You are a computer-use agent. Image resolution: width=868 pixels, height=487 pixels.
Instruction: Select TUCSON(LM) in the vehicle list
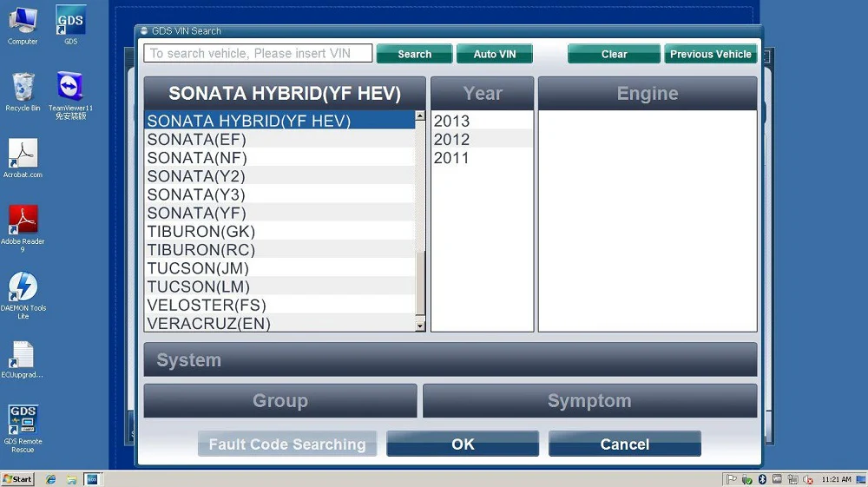(x=199, y=286)
